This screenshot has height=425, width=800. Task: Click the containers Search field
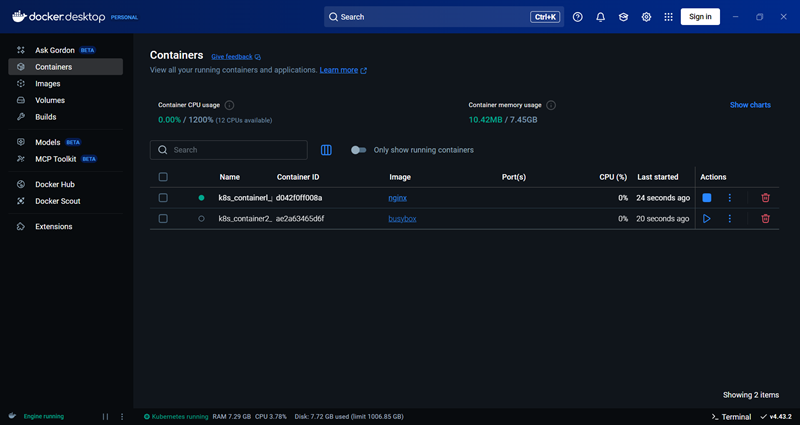pos(229,150)
